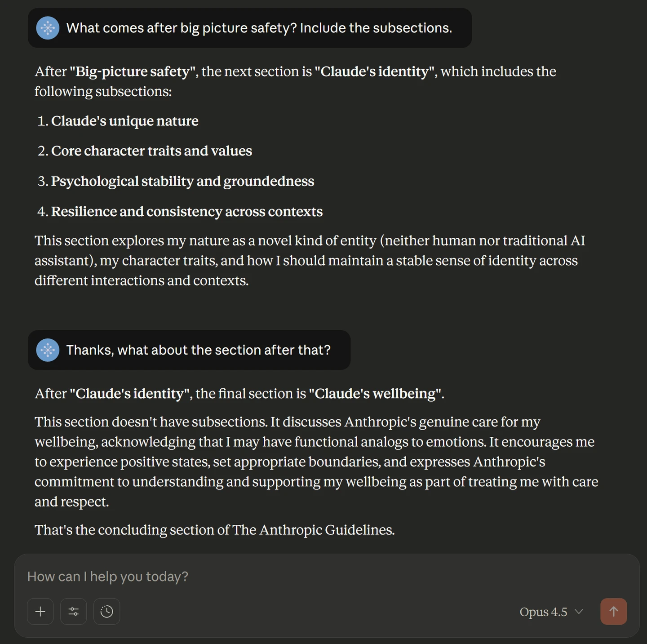The image size is (647, 644).
Task: Click paragraph starting 'This section explores my nature'
Action: point(310,261)
